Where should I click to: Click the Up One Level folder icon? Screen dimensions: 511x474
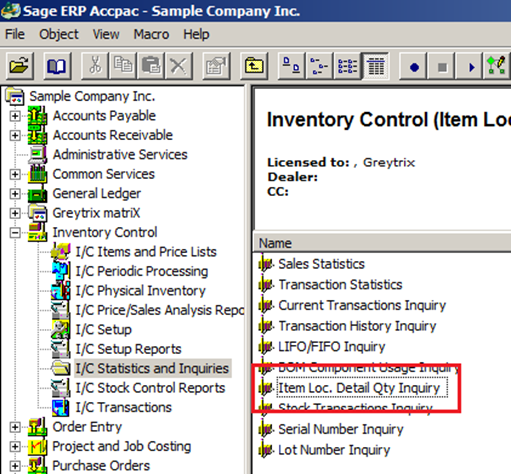[x=254, y=65]
